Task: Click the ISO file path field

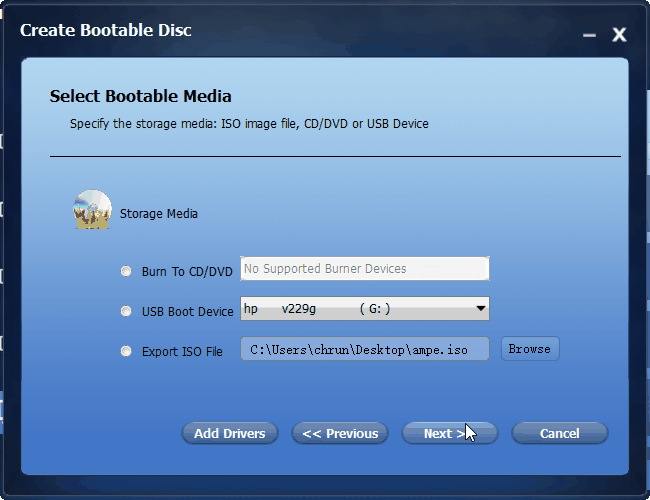Action: (365, 349)
